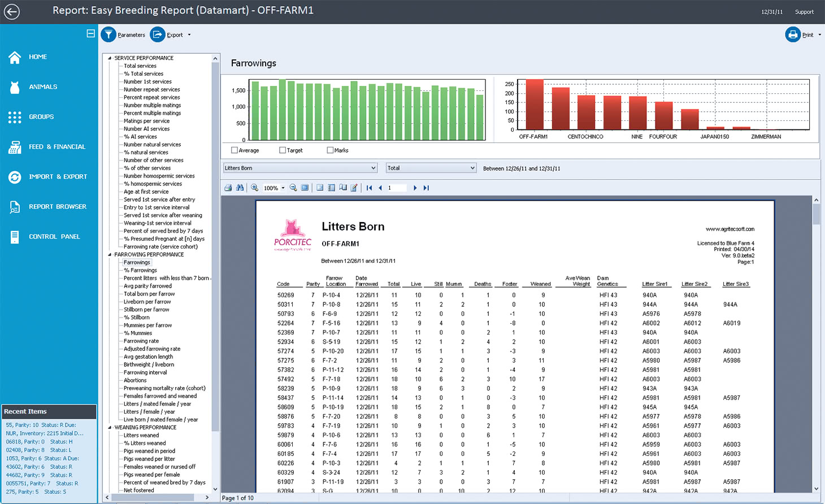This screenshot has height=504, width=825.
Task: Switch report preview to whole page view
Action: (x=305, y=187)
